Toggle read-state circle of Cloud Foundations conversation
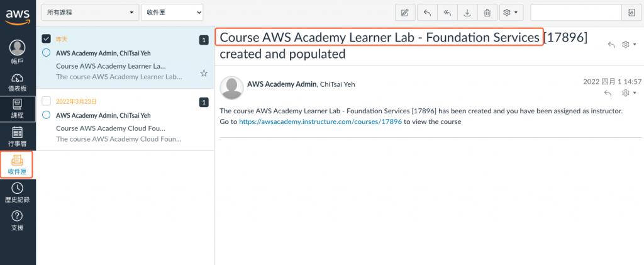The height and width of the screenshot is (265, 644). coord(47,115)
